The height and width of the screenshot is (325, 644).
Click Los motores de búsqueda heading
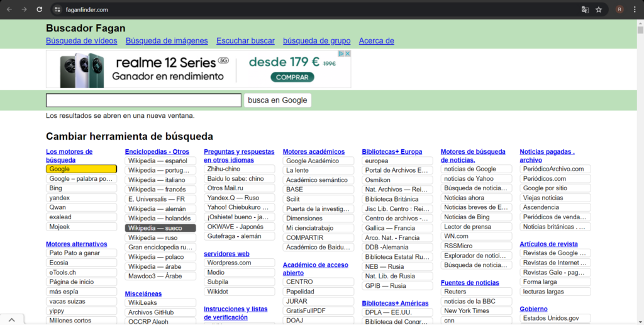click(x=69, y=156)
